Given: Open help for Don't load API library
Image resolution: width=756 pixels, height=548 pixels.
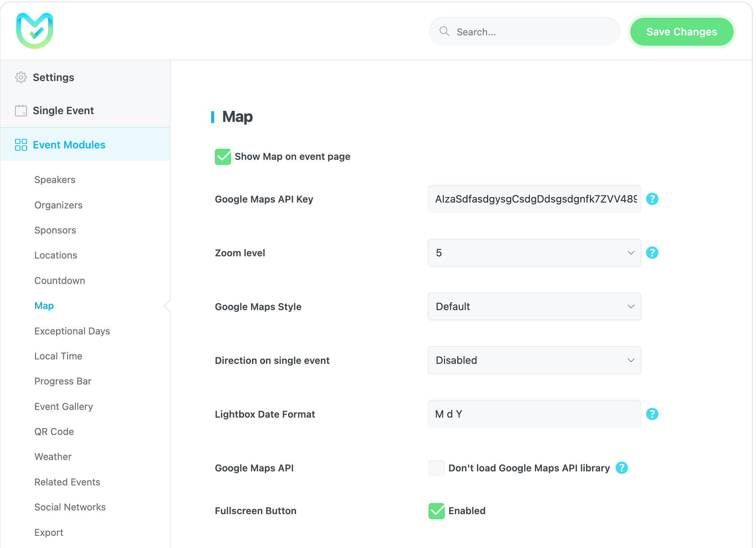Looking at the screenshot, I should pos(622,468).
